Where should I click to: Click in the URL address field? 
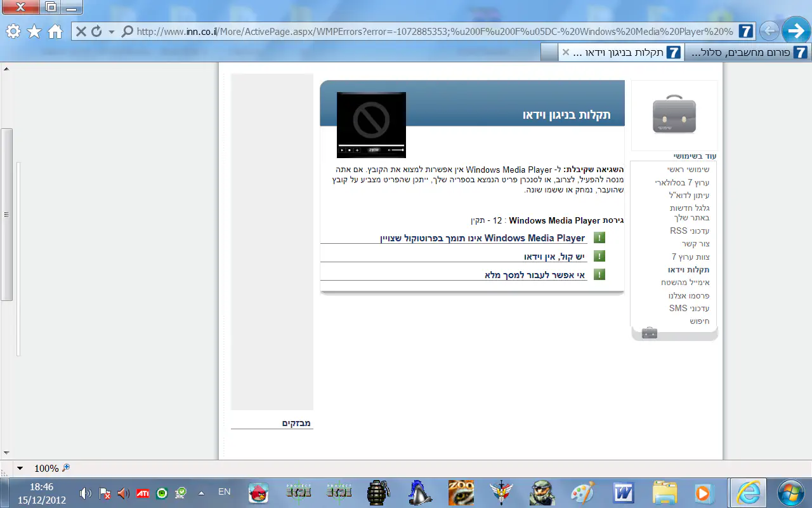point(431,31)
